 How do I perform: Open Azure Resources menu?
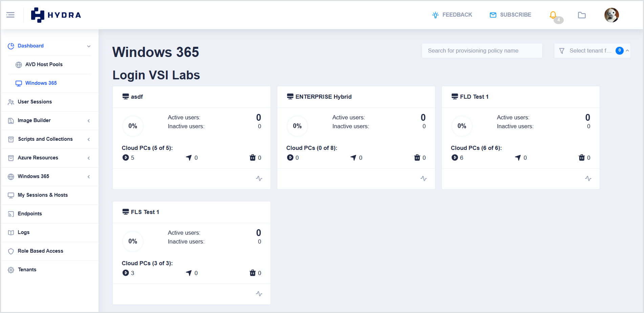pos(38,158)
